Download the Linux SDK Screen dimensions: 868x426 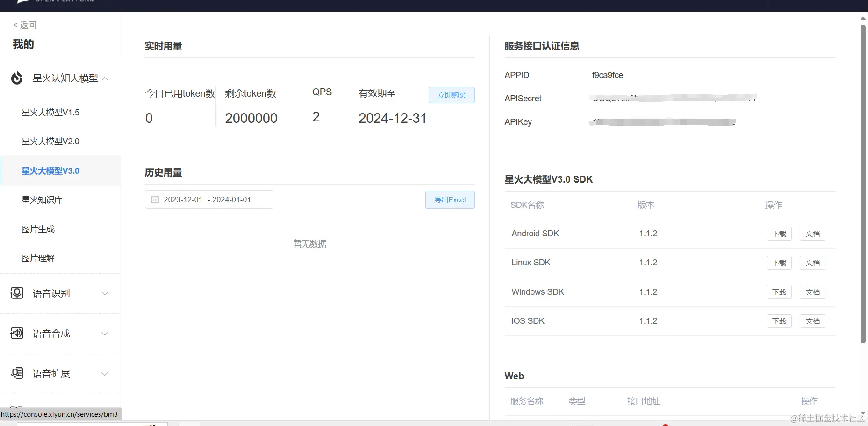tap(779, 263)
